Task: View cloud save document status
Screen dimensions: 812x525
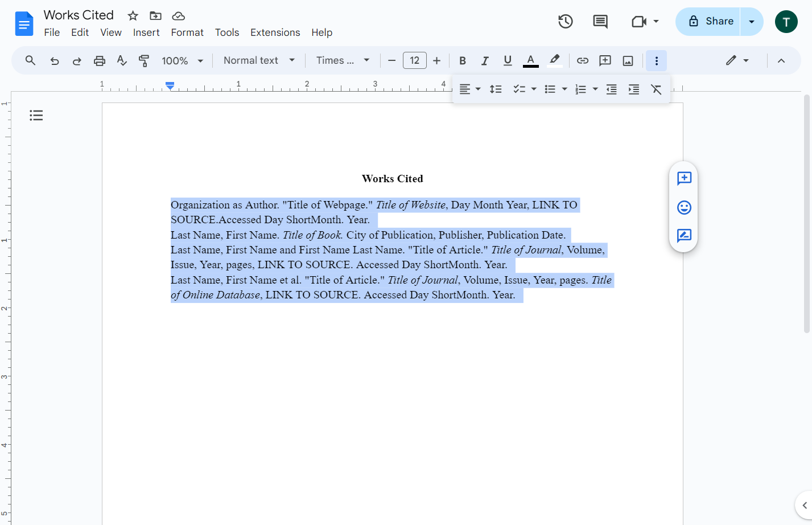Action: pyautogui.click(x=178, y=15)
